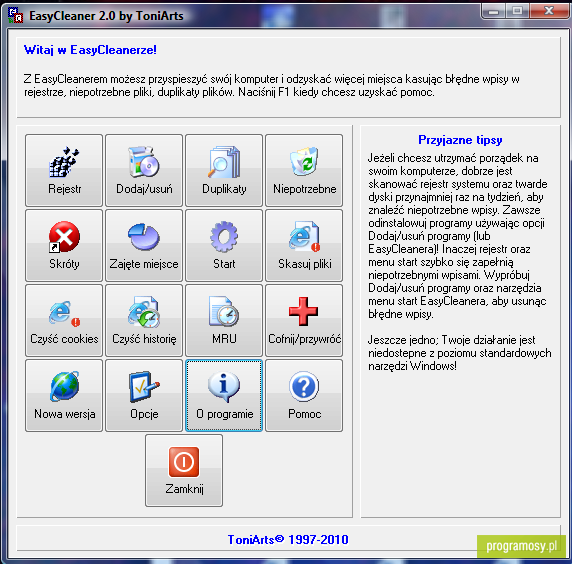Open the Opcje settings
Viewport: 572px width, 564px height.
144,395
